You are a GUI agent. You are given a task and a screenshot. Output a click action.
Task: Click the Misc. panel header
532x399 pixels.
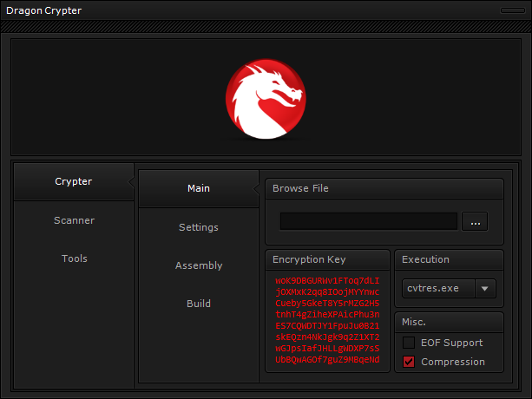pos(449,322)
